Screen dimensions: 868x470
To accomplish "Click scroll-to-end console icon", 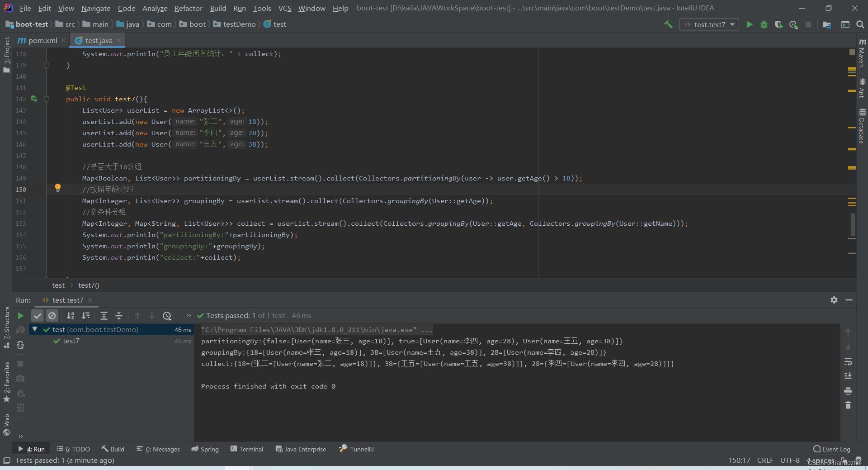I will tap(848, 376).
